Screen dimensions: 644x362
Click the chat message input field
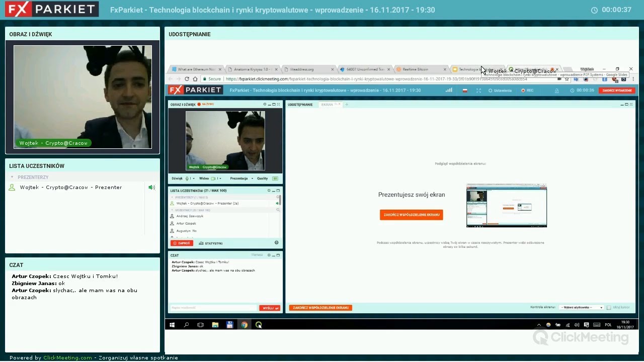coord(214,308)
